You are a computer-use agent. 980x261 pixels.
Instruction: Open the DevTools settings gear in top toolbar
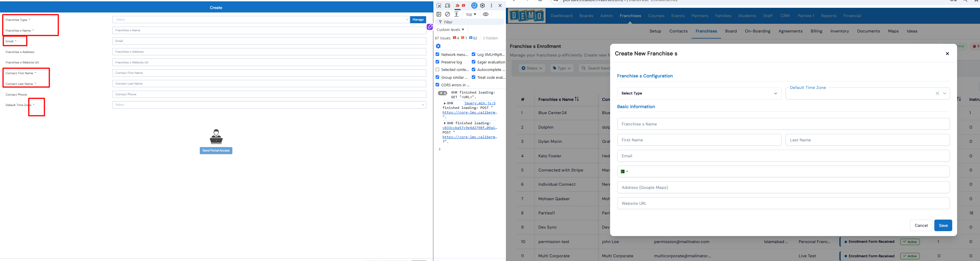(483, 6)
